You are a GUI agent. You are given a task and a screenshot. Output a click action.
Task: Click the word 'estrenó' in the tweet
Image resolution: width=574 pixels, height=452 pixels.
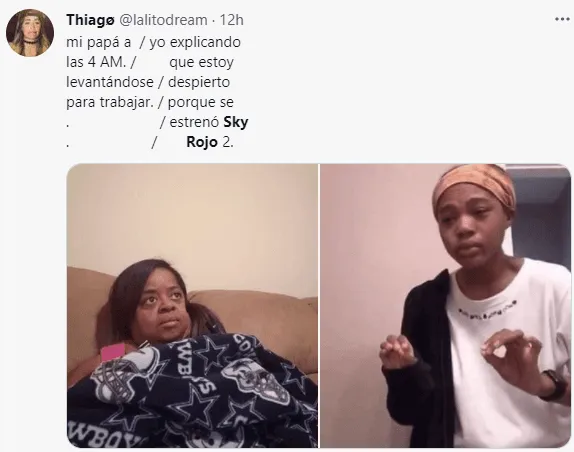click(x=194, y=122)
